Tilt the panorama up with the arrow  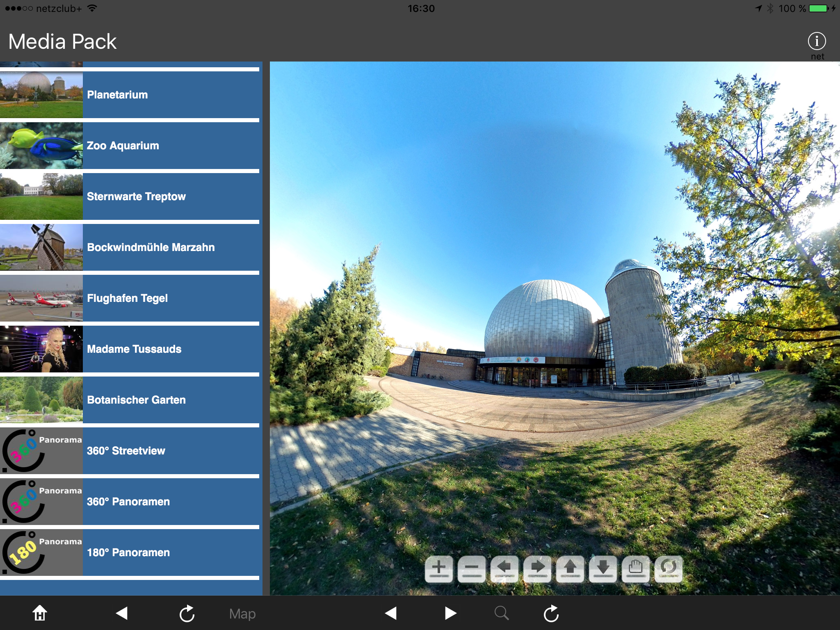570,569
